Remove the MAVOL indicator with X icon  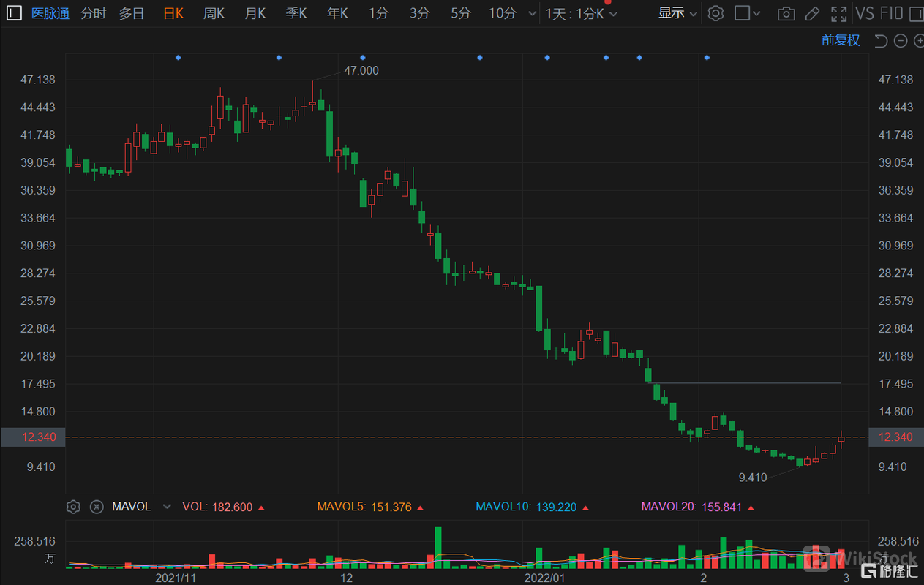point(97,507)
